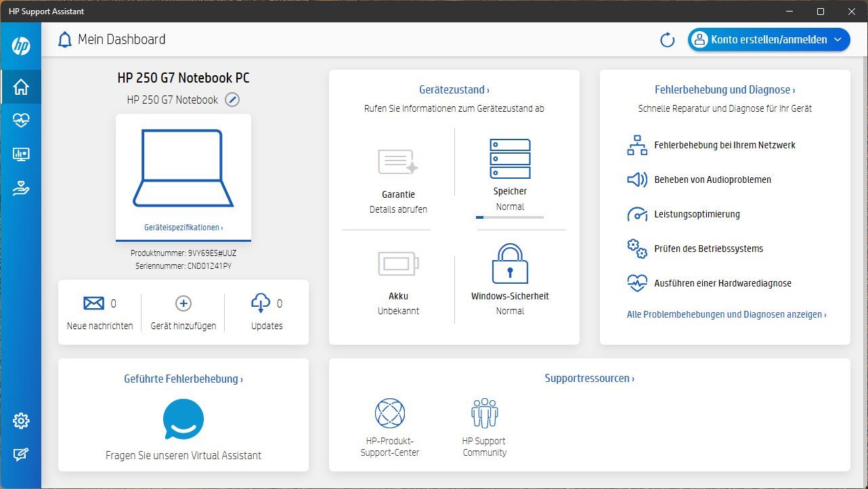Maximize the HP Support Assistant window
The image size is (868, 489).
click(821, 12)
